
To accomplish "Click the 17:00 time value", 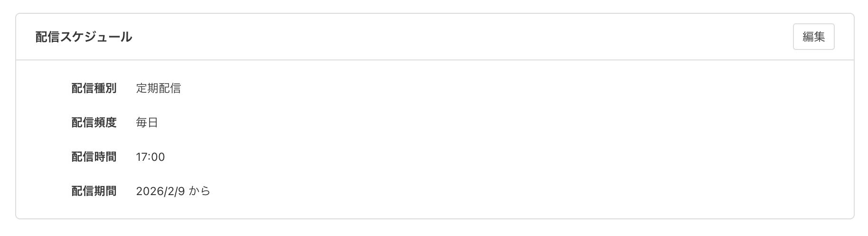I will (x=150, y=157).
